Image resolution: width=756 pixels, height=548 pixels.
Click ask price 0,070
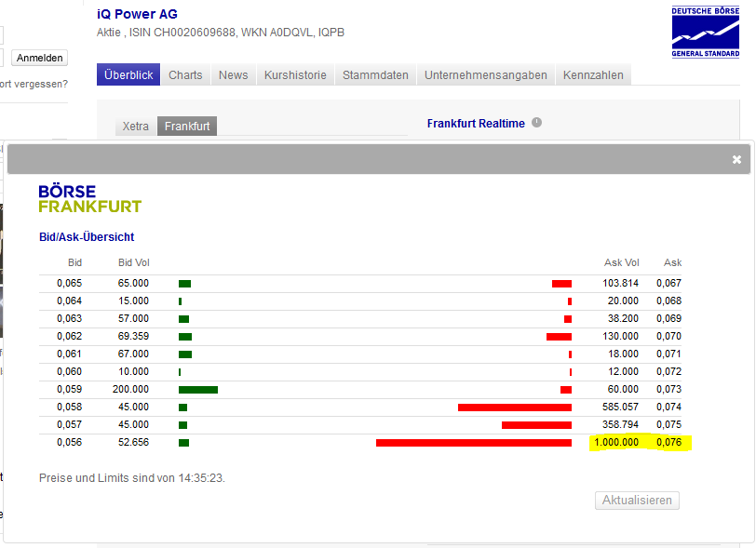coord(669,336)
